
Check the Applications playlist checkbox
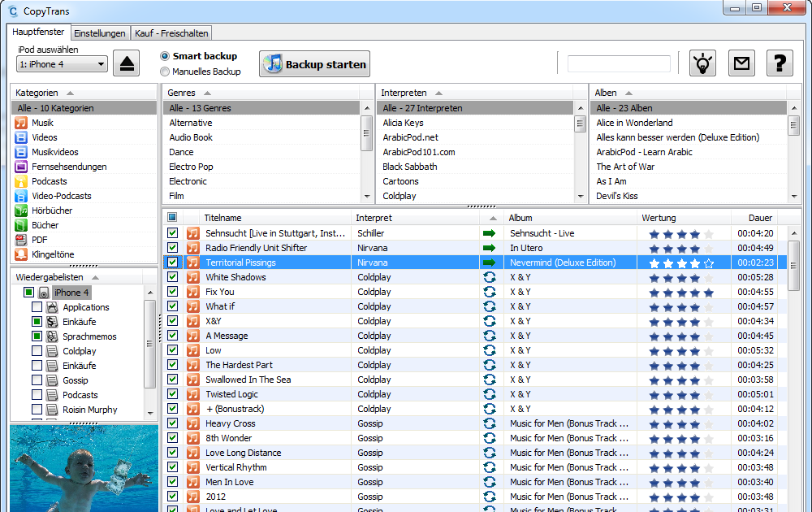click(x=37, y=307)
